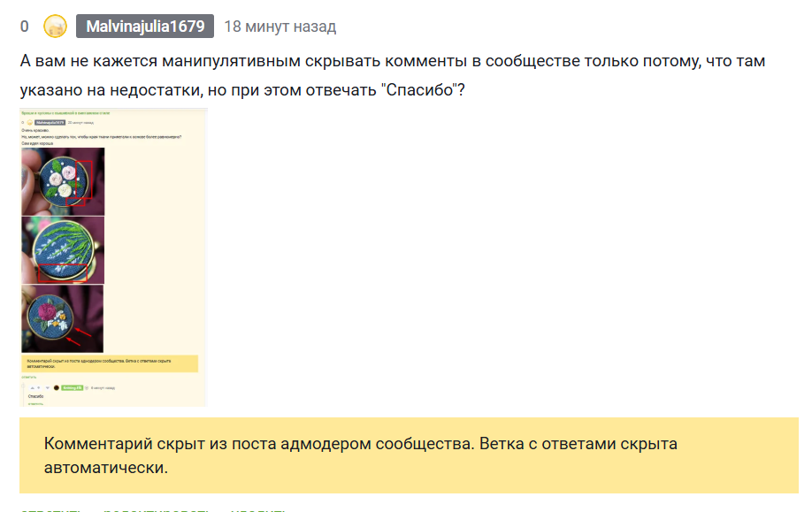The height and width of the screenshot is (512, 812).
Task: Click the comment rating counter showing 0
Action: tap(25, 27)
